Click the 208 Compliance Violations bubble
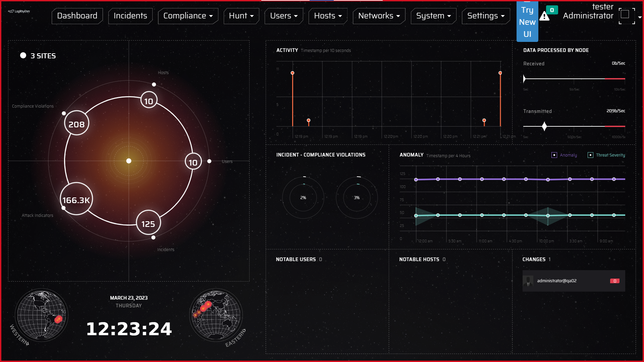 click(76, 124)
